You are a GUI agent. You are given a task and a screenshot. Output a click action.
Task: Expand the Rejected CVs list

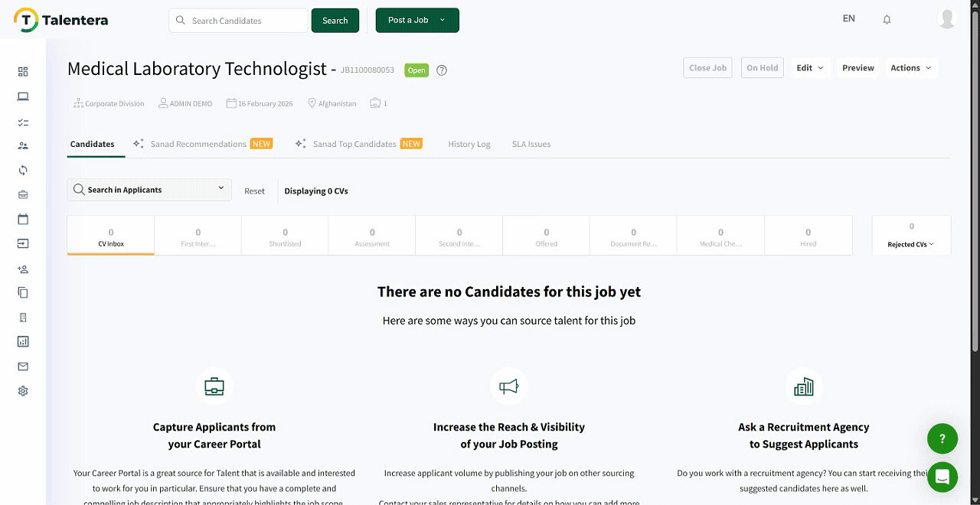910,244
